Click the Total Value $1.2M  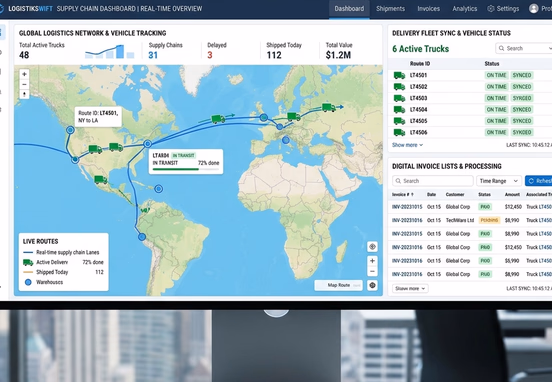click(x=338, y=55)
